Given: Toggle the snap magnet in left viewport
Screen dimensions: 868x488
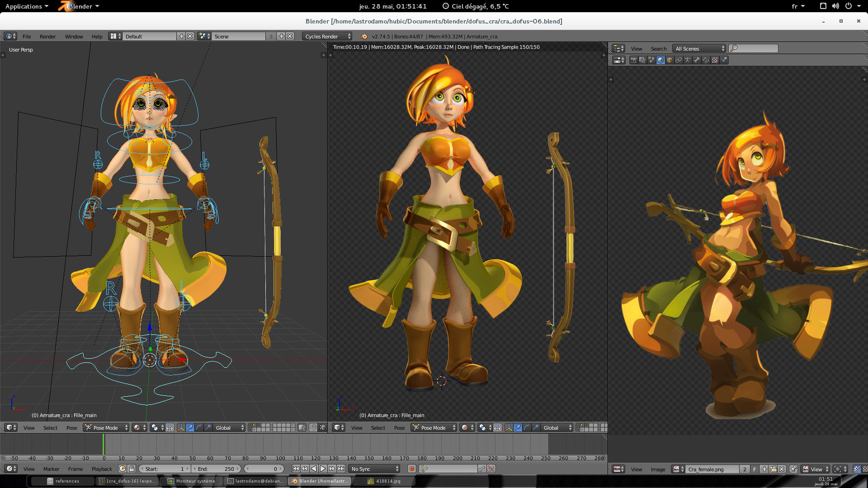Looking at the screenshot, I should 313,427.
